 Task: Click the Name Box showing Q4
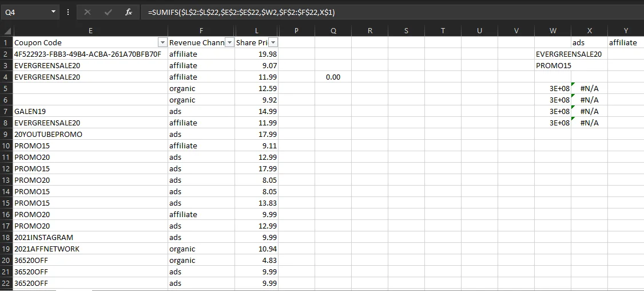26,12
